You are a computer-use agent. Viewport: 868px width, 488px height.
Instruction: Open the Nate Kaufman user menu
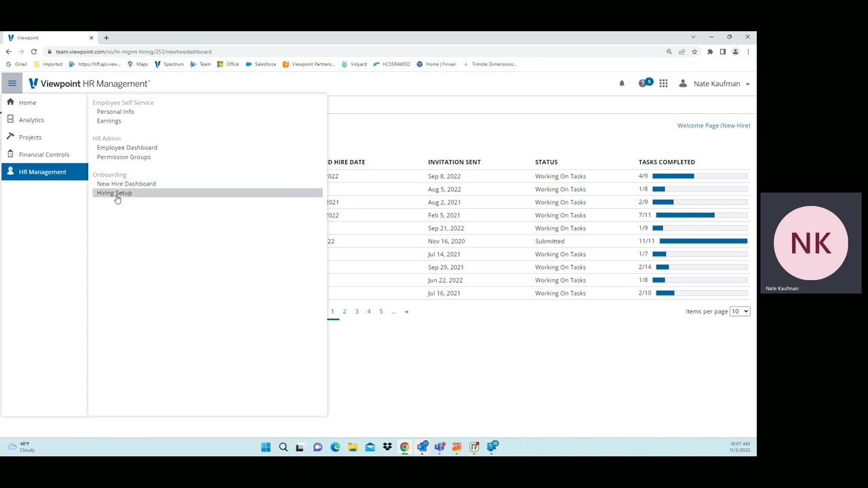tap(715, 84)
